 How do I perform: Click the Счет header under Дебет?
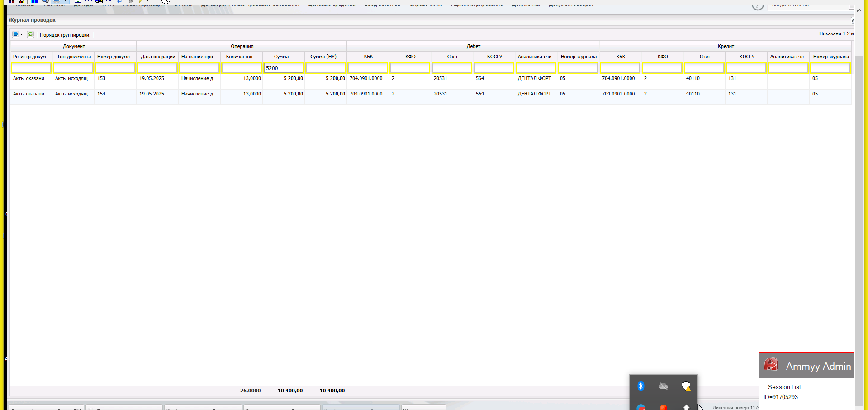pyautogui.click(x=452, y=57)
